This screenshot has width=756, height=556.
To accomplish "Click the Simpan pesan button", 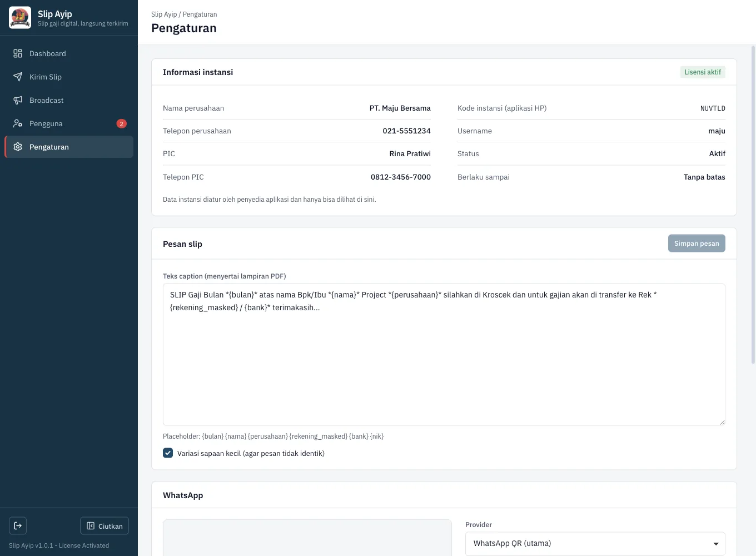I will 697,243.
